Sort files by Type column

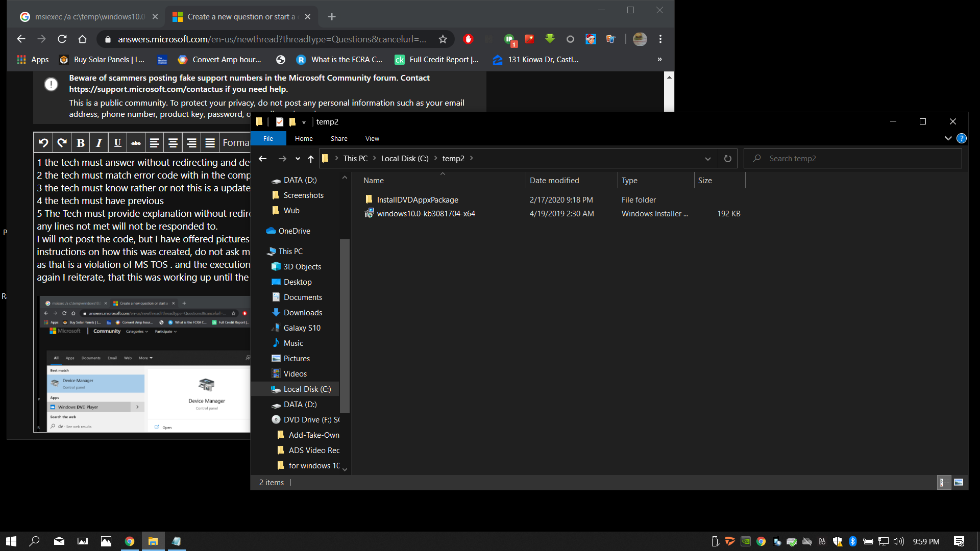[656, 181]
